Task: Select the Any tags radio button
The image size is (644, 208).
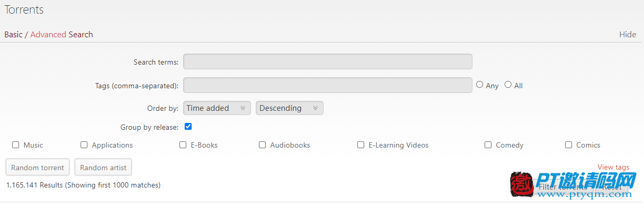Action: pyautogui.click(x=480, y=85)
